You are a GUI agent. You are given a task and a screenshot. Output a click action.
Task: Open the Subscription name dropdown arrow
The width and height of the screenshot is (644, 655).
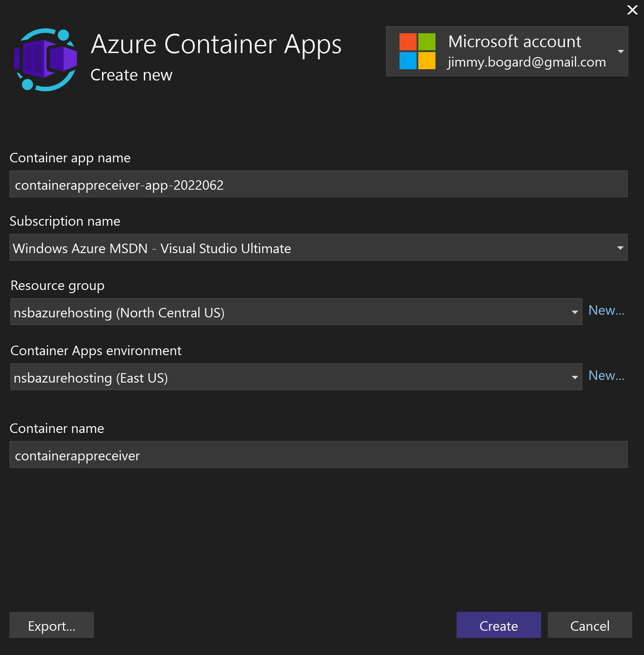click(620, 248)
